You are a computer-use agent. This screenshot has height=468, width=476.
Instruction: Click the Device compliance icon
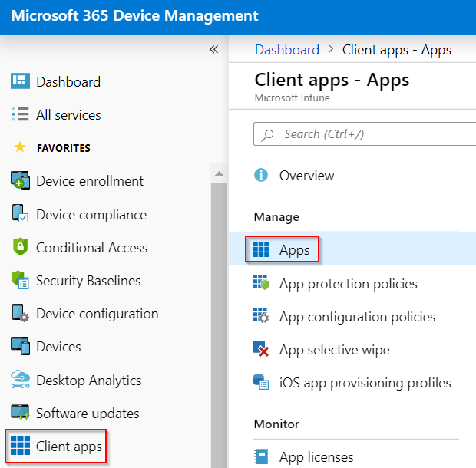coord(20,213)
